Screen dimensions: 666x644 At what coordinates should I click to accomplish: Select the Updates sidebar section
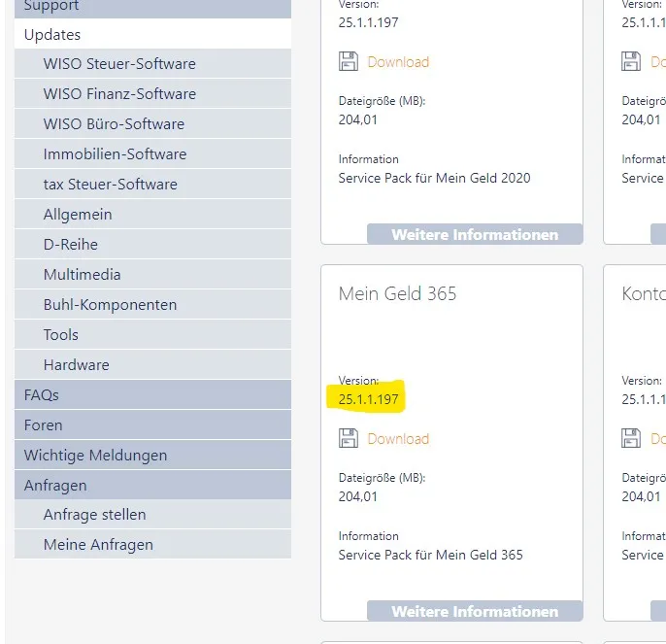[x=52, y=35]
